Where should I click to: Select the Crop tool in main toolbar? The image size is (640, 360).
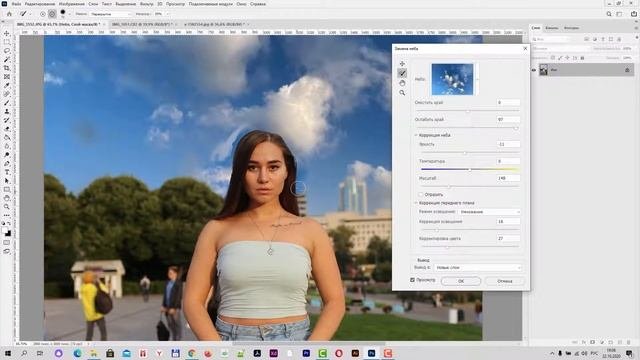coord(7,68)
